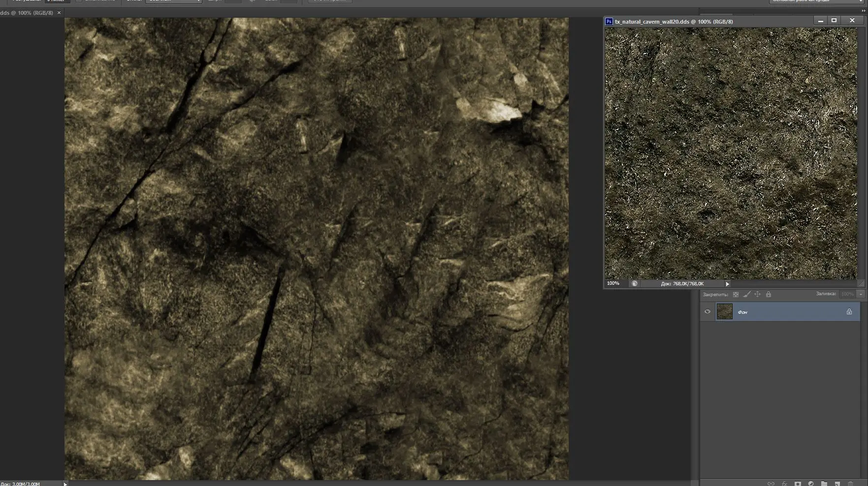Screen dimensions: 868x486
Task: Open the main document status bar arrow menu
Action: (65, 484)
